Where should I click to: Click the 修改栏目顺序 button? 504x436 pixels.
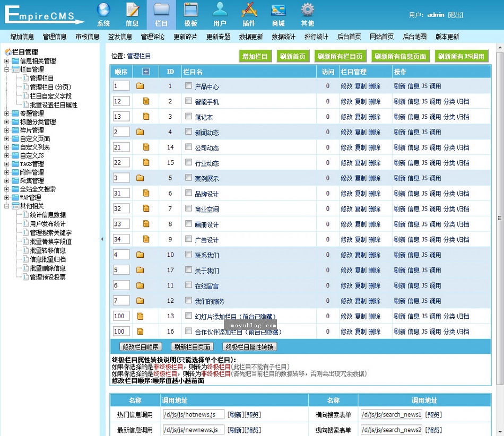141,347
